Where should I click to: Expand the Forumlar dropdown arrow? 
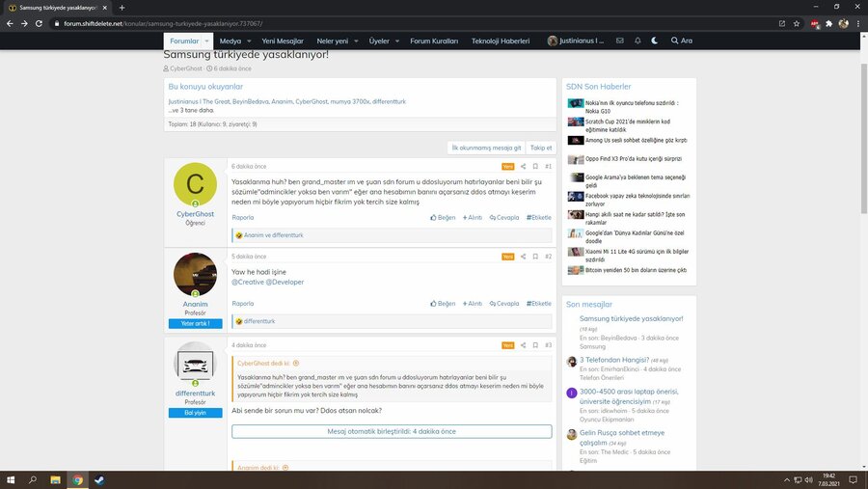(x=207, y=41)
